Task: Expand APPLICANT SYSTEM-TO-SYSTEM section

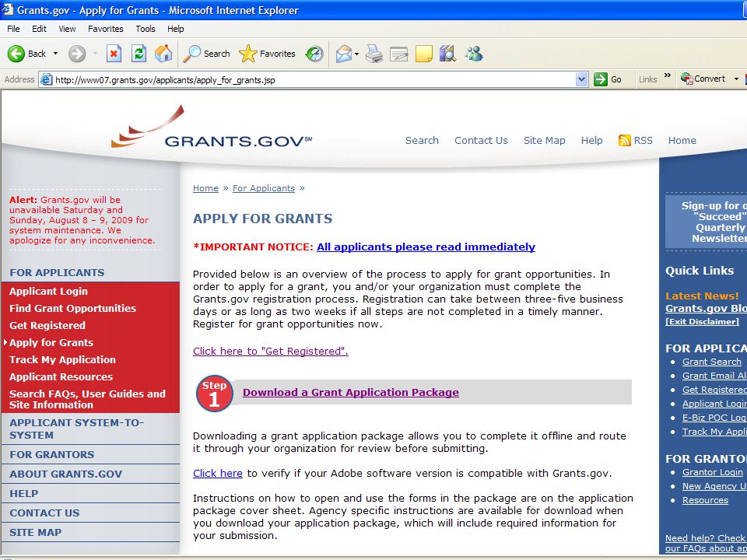Action: point(76,429)
